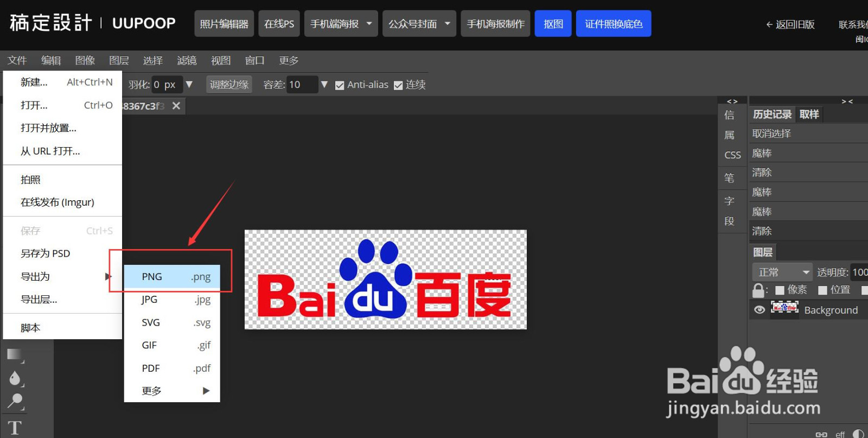Open the 正常 blend mode dropdown
This screenshot has height=438, width=868.
coord(782,272)
